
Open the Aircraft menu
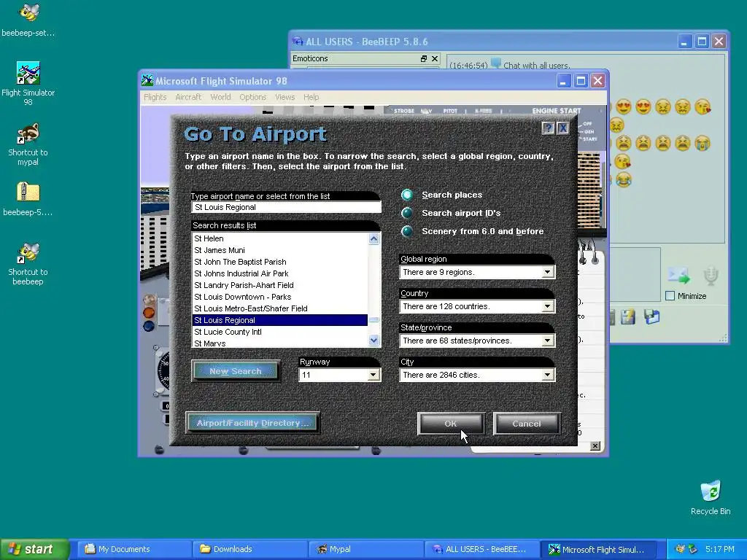188,97
